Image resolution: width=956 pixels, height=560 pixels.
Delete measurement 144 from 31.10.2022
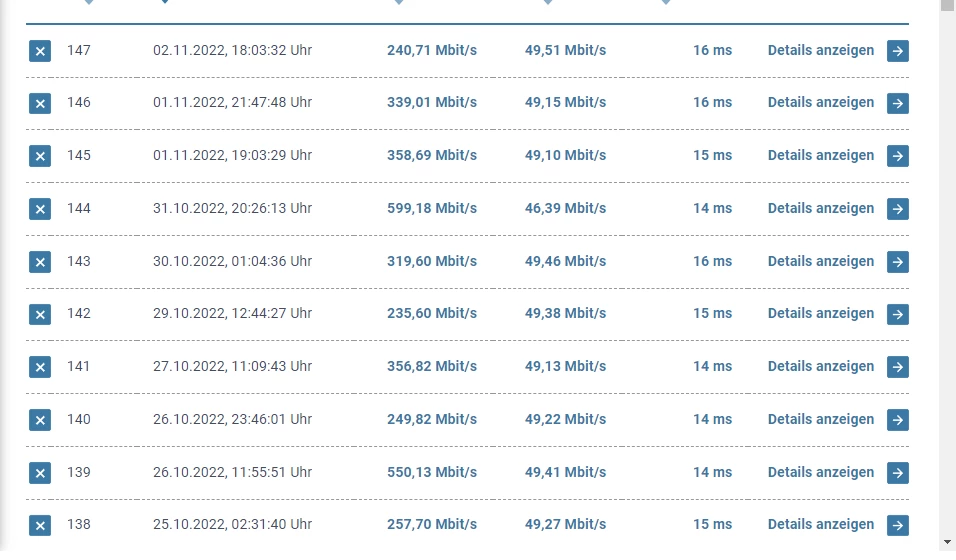pyautogui.click(x=40, y=209)
